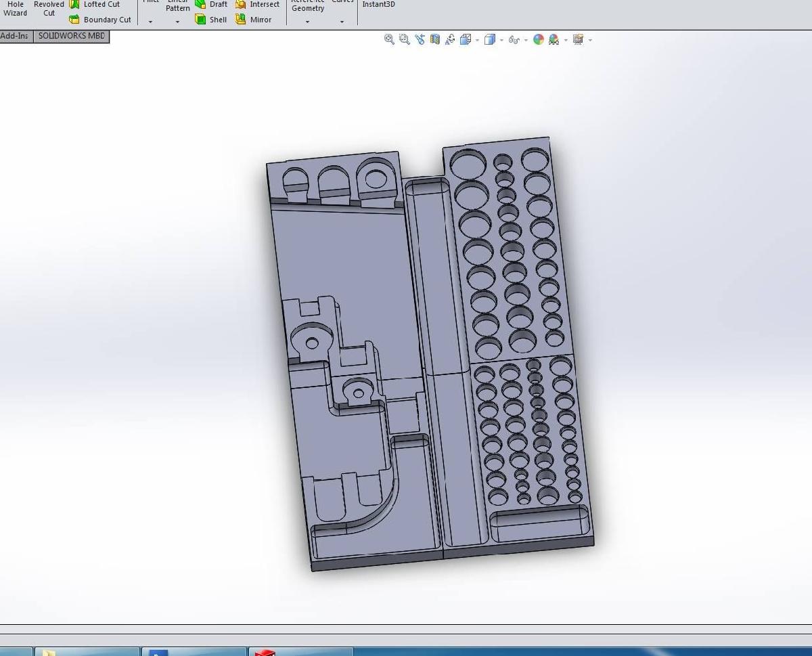Open the Linear Pattern dropdown arrow
The image size is (812, 656).
coord(177,22)
